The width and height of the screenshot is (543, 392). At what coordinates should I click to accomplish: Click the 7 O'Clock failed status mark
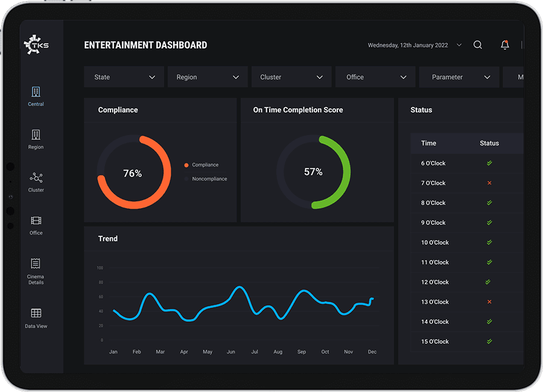coord(489,183)
